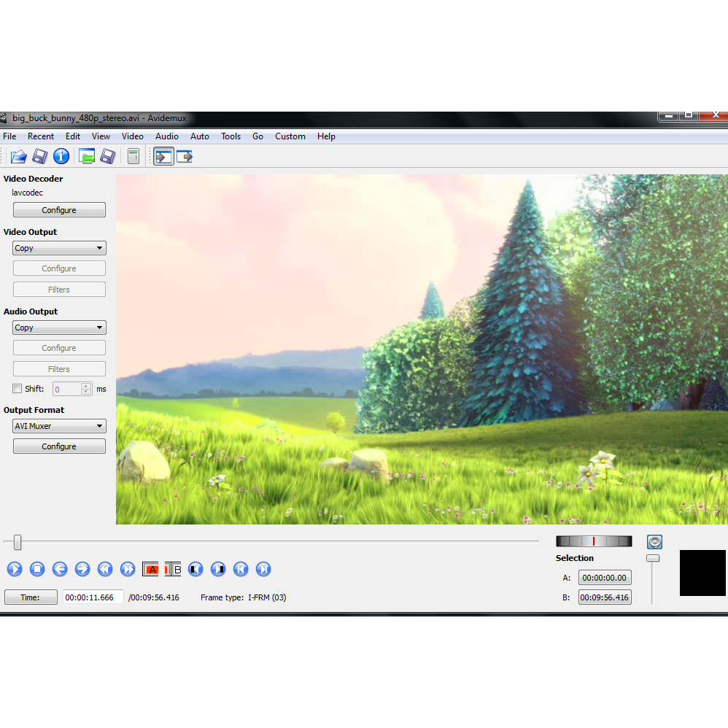Click Configure under Video Decoder

(x=59, y=210)
